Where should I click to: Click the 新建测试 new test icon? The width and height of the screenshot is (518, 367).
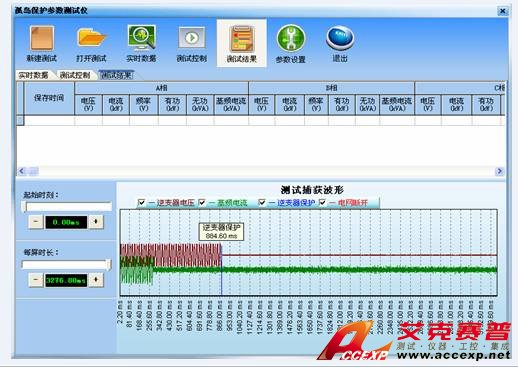pyautogui.click(x=42, y=38)
